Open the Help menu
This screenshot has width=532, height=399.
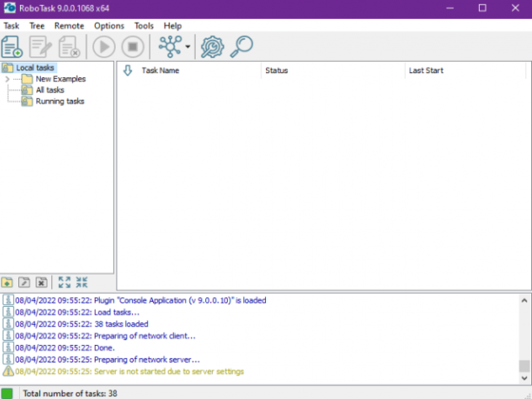[x=172, y=26]
